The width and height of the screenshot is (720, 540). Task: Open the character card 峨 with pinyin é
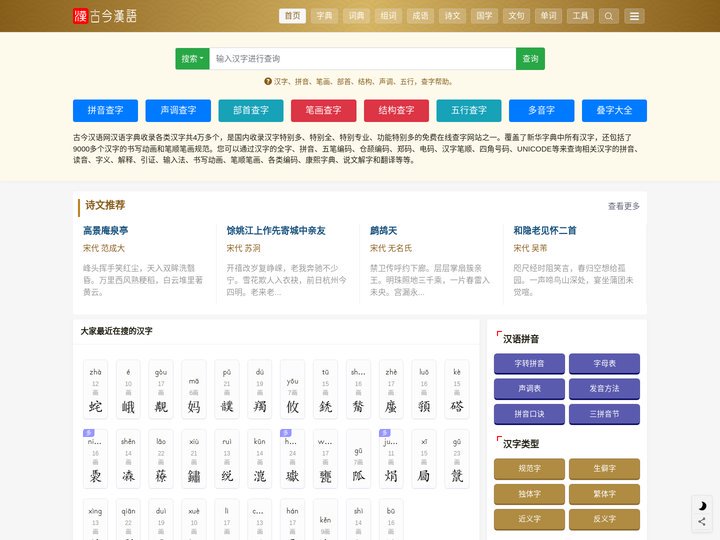click(x=128, y=389)
